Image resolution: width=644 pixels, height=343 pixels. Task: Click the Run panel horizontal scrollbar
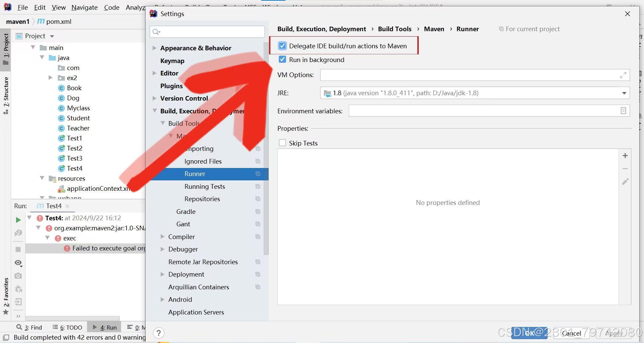(72, 318)
